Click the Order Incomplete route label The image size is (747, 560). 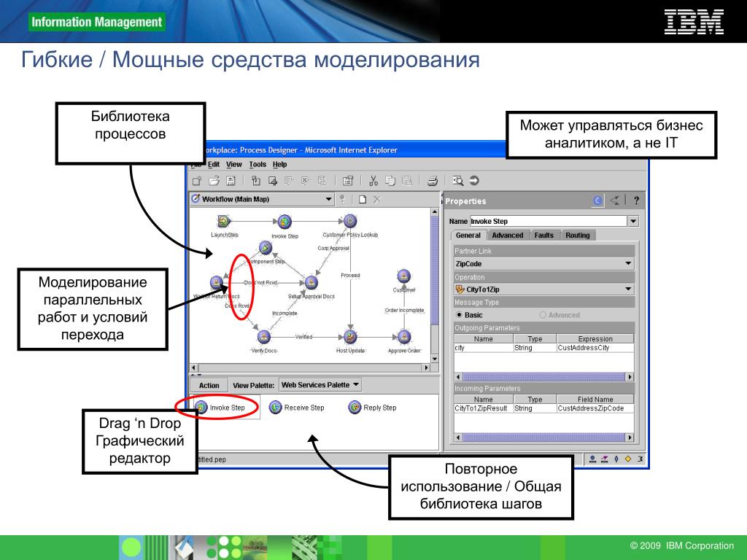404,310
